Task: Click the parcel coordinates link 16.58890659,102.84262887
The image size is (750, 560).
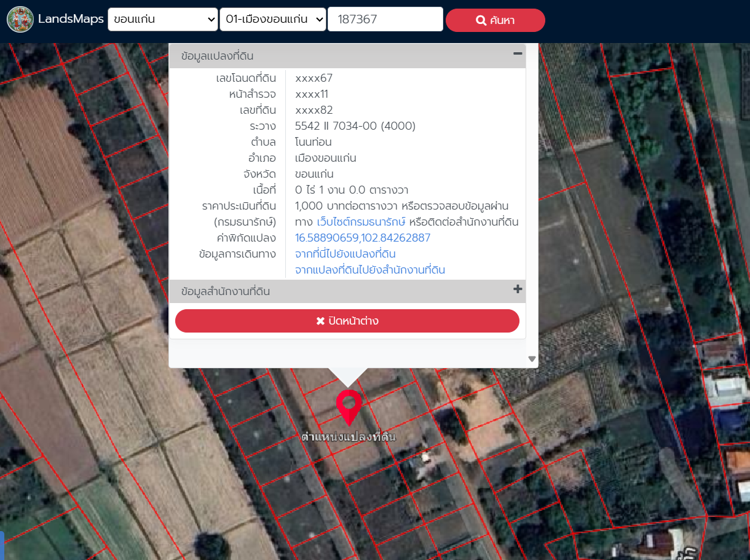Action: tap(363, 238)
